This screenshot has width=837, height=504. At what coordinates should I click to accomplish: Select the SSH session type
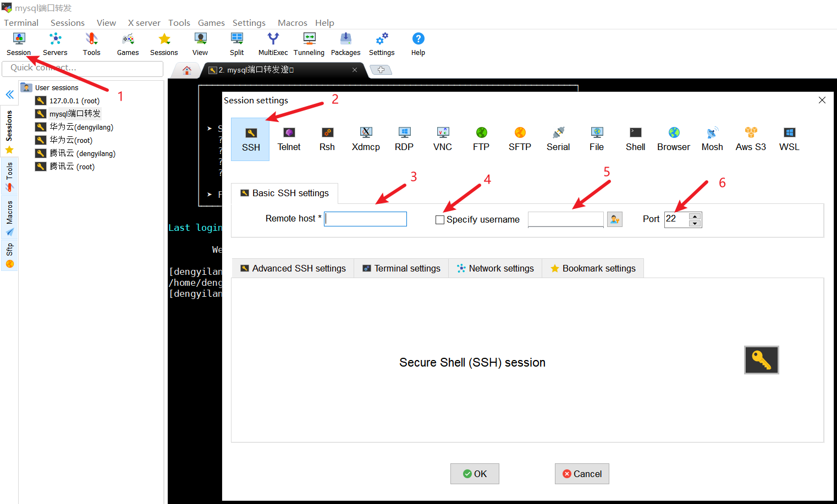click(251, 139)
